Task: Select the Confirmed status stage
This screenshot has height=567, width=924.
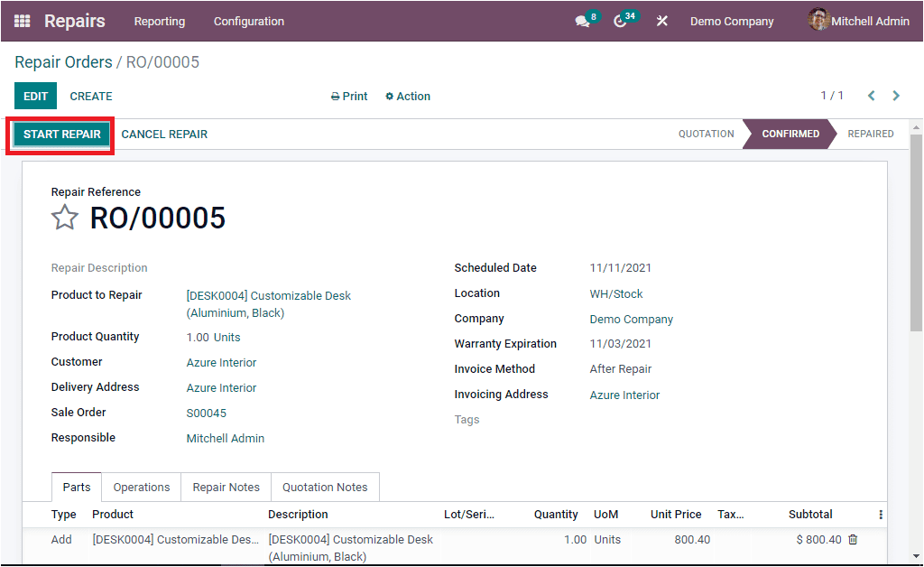Action: [790, 134]
